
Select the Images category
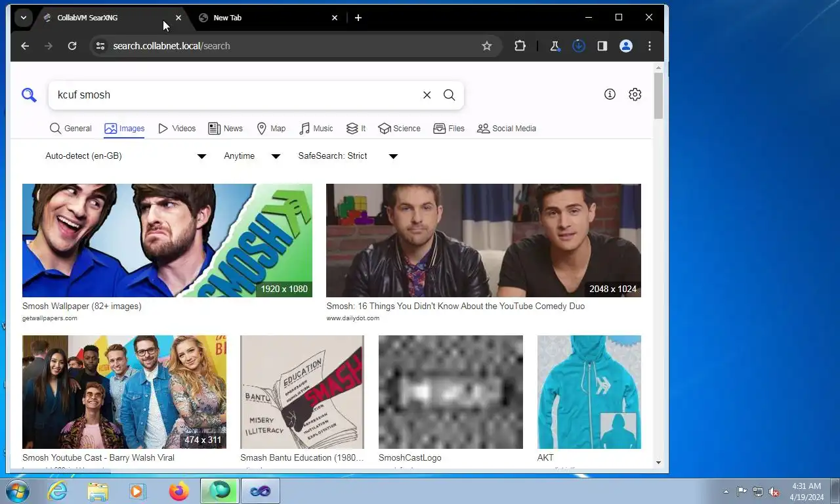pyautogui.click(x=124, y=129)
